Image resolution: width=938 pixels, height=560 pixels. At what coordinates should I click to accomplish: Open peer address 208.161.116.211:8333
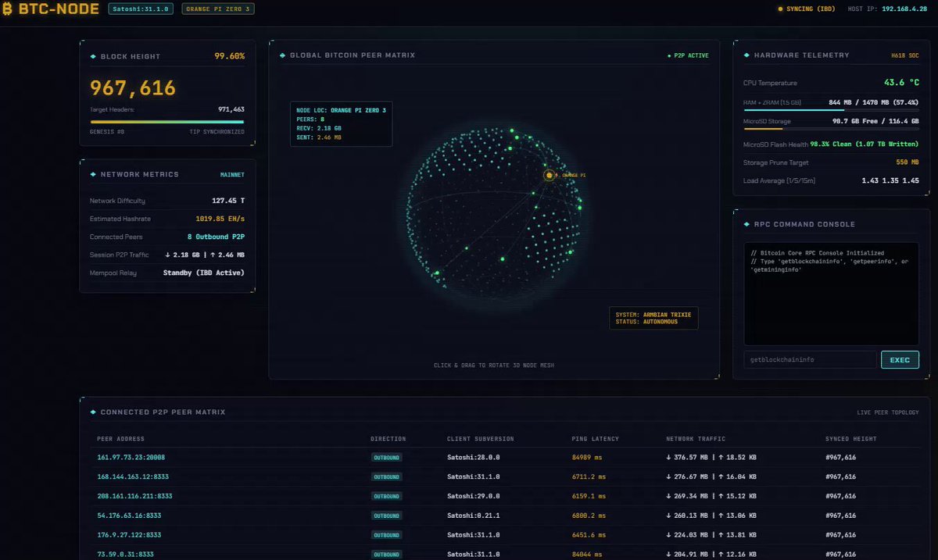pyautogui.click(x=134, y=496)
